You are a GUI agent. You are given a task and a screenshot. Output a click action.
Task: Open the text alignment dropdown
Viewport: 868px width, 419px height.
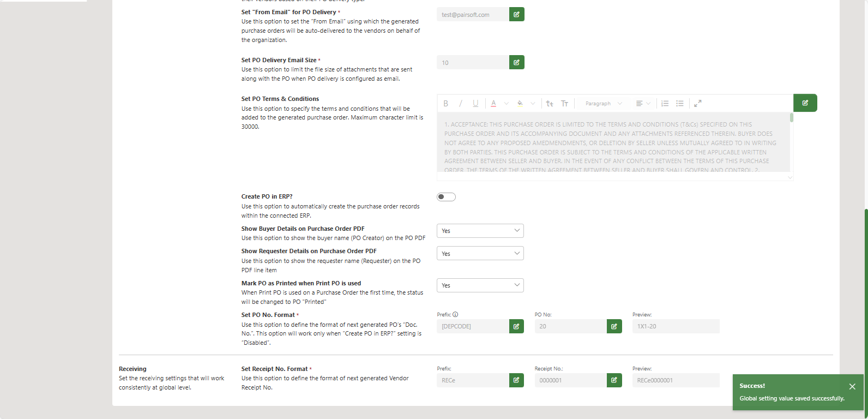click(x=643, y=103)
